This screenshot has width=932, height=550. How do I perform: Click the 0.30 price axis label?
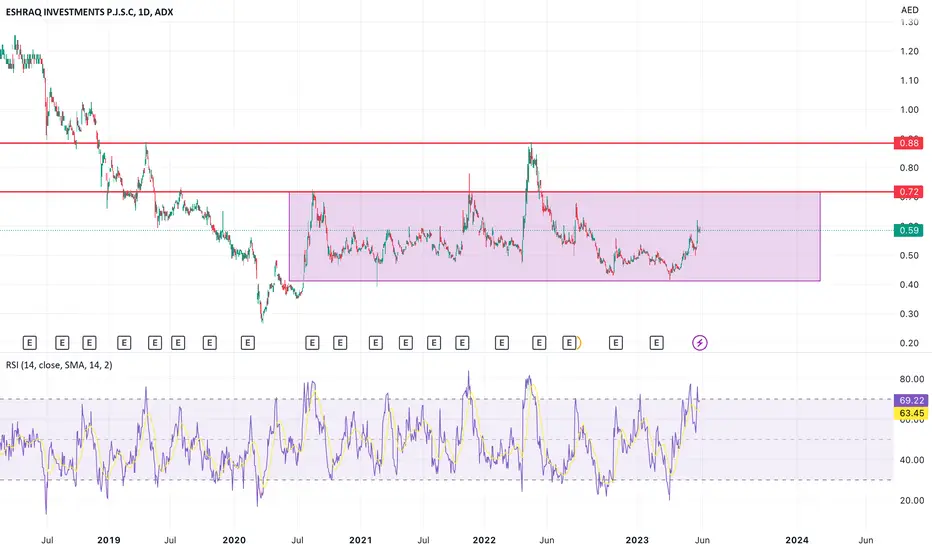click(909, 313)
